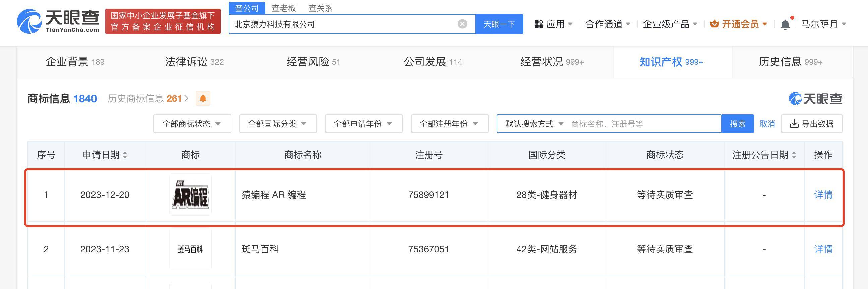Open the 全部申请年份 dropdown
This screenshot has height=289, width=868.
364,124
